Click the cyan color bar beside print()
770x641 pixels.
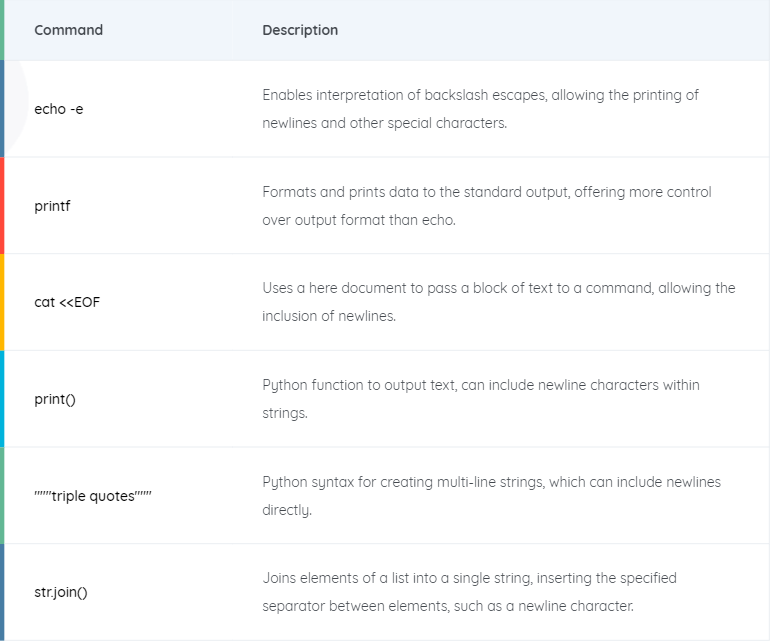(2, 399)
